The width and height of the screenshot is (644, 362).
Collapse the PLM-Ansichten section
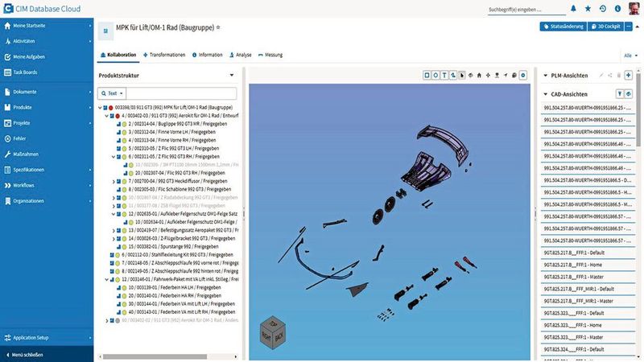[x=546, y=76]
